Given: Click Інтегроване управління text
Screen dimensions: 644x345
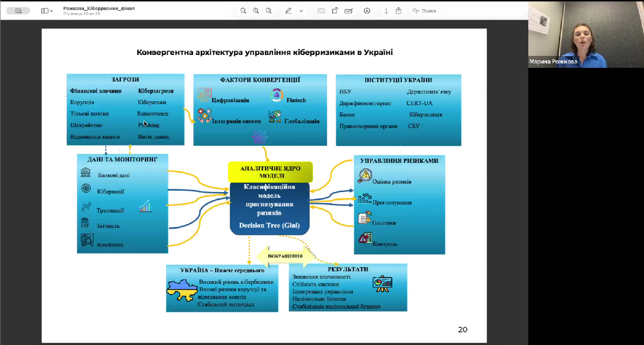Looking at the screenshot, I should pyautogui.click(x=323, y=291).
